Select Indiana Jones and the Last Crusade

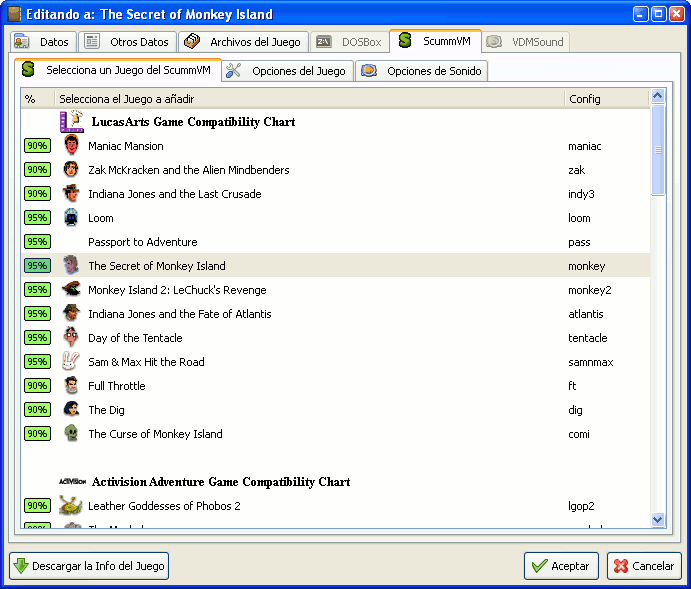click(x=175, y=194)
